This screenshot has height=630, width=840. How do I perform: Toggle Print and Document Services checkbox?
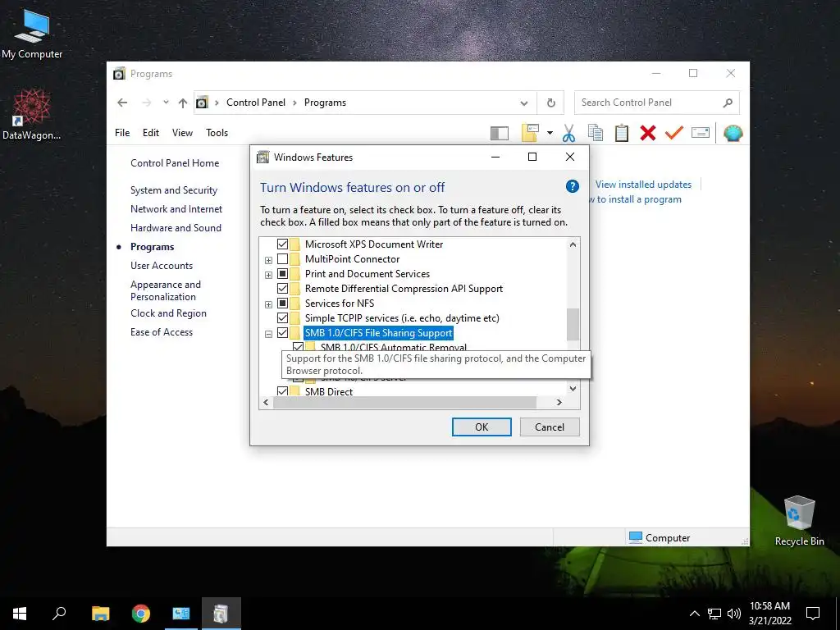click(x=282, y=274)
